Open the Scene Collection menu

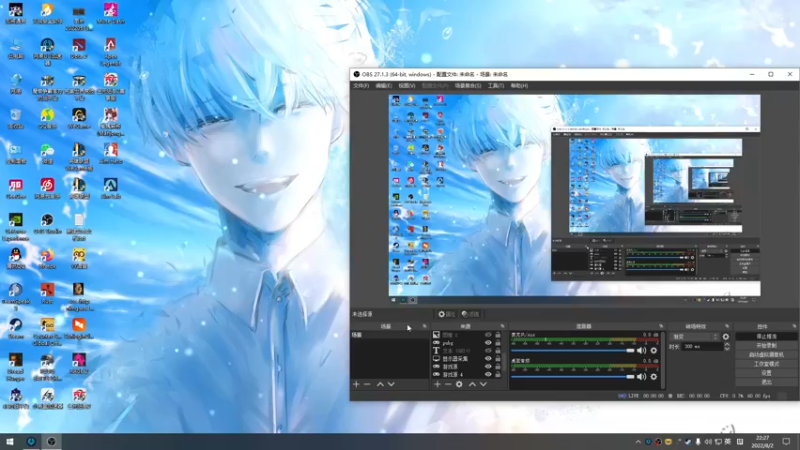pos(468,86)
